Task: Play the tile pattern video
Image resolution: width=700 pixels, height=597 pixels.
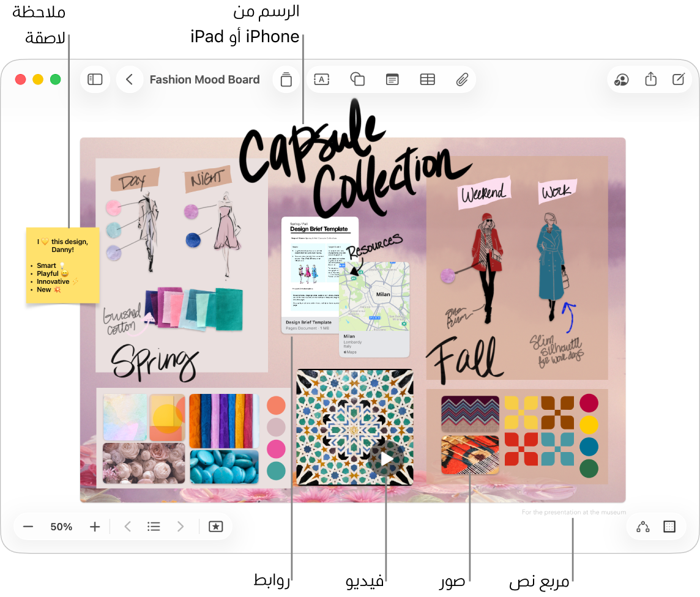Action: (x=386, y=459)
